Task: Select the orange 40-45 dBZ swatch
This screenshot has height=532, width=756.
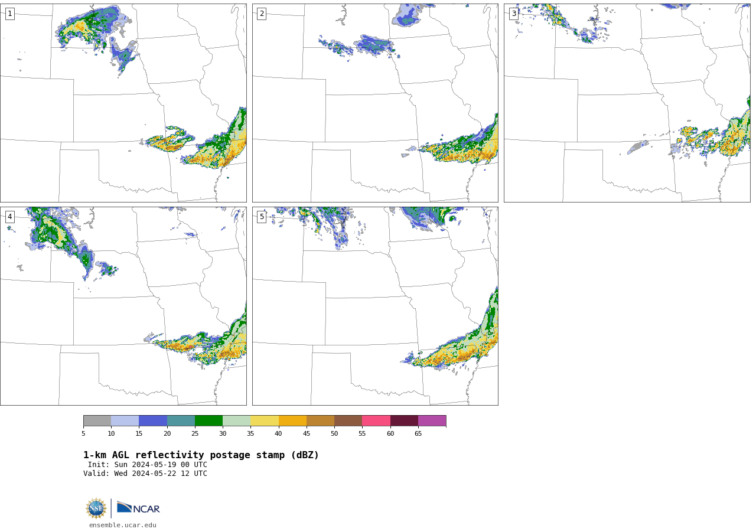Action: (292, 420)
